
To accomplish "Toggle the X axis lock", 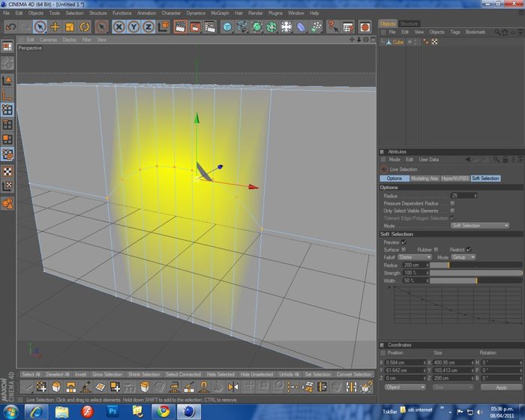I will (x=118, y=27).
